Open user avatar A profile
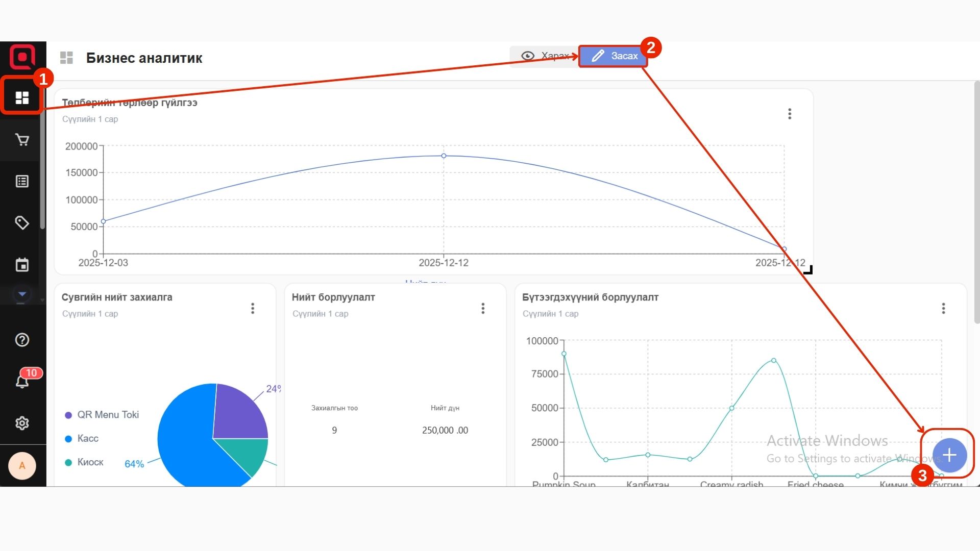 click(22, 465)
